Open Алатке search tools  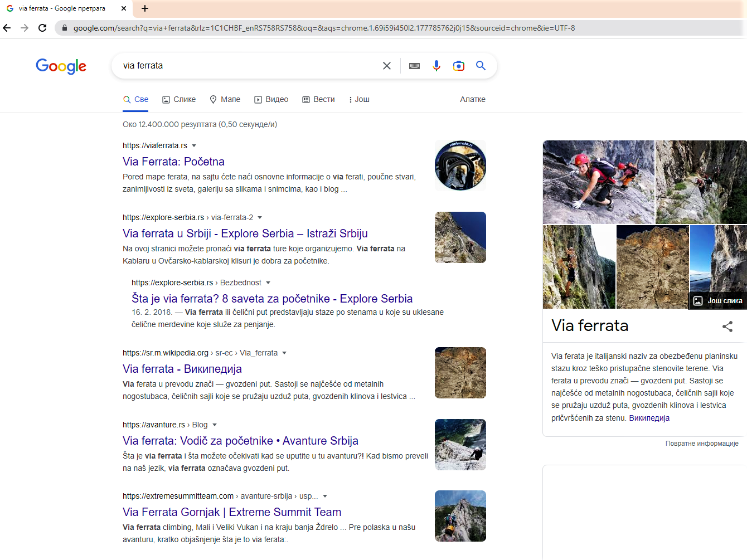[x=473, y=99]
